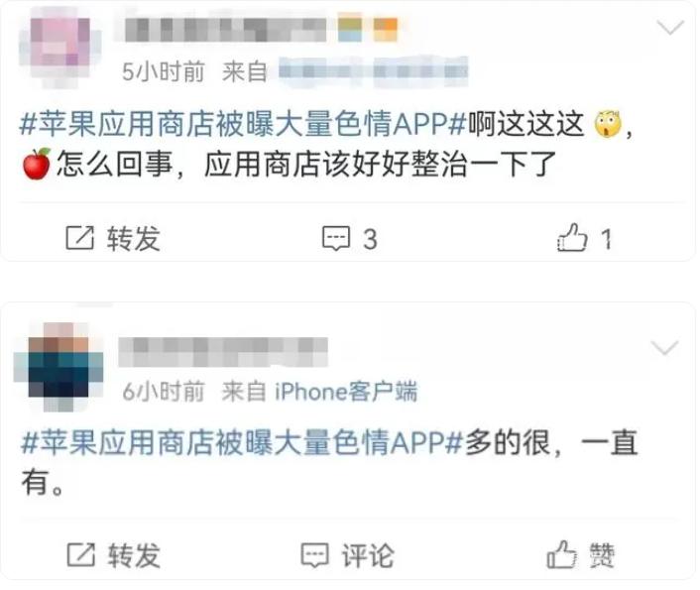Open comment bubble icon on second post
700x590 pixels.
coord(314,555)
